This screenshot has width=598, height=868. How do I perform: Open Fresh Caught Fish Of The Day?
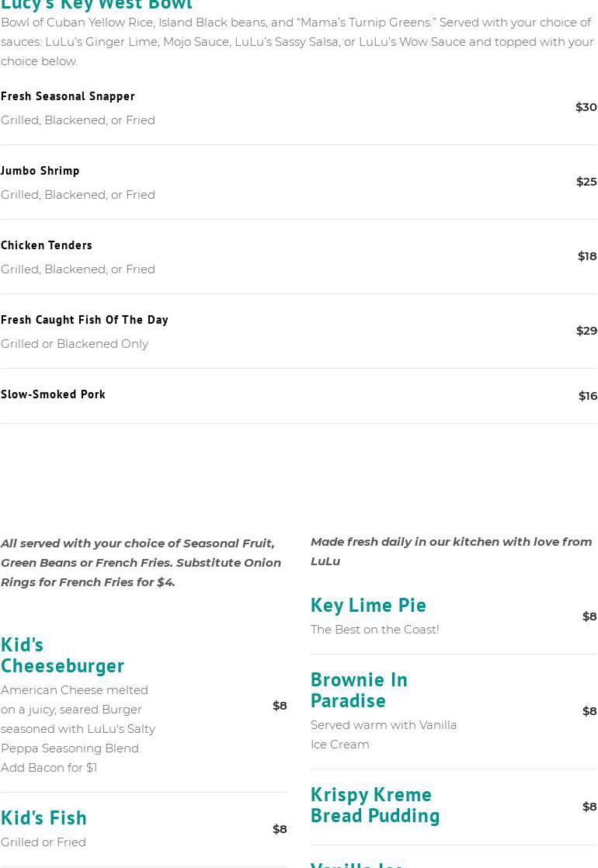click(85, 320)
